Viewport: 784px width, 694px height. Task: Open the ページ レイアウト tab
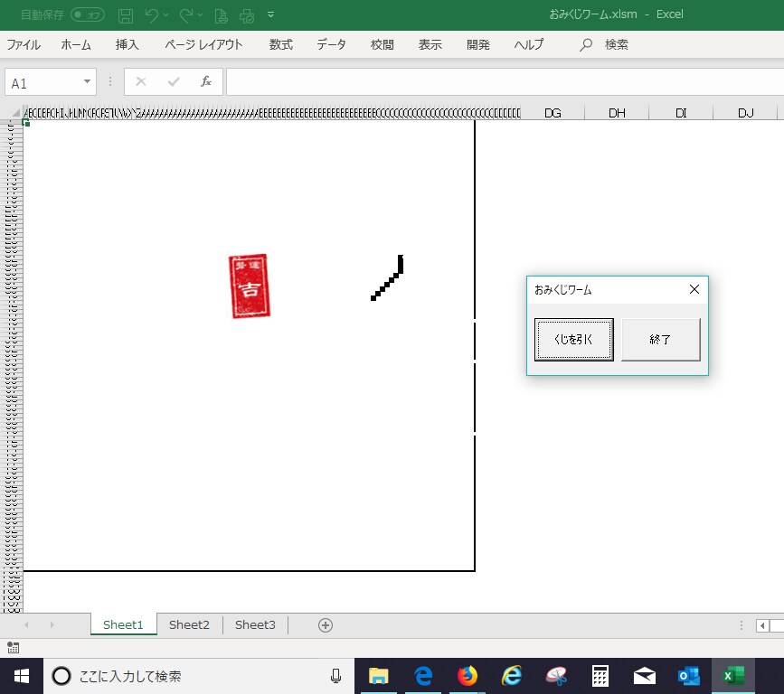point(203,44)
